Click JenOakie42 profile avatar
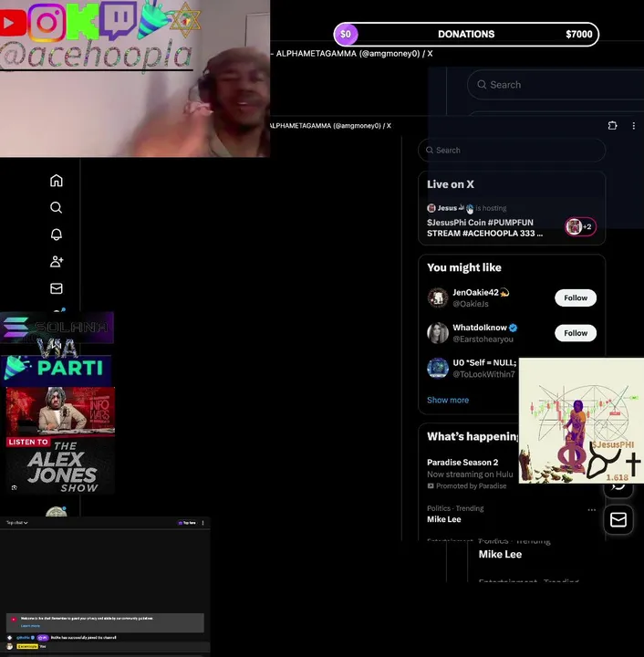 point(438,297)
